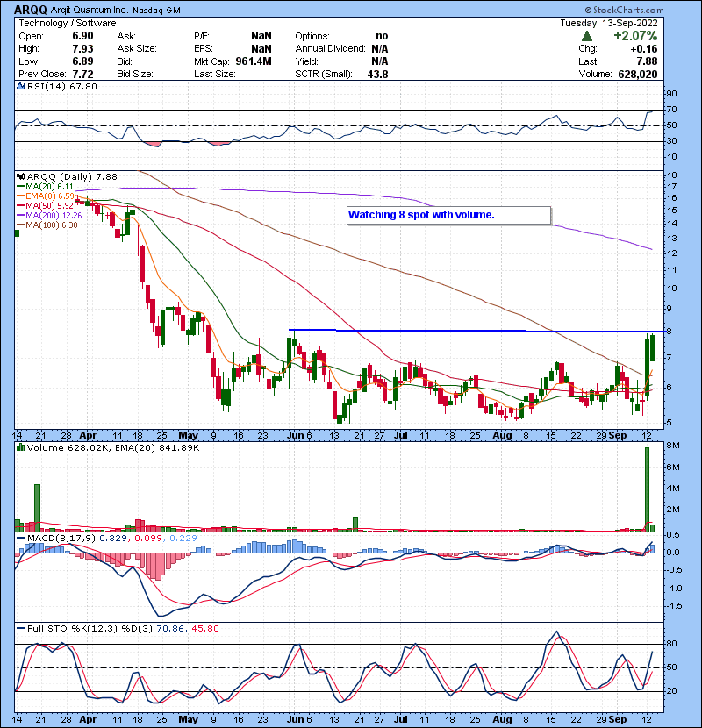The height and width of the screenshot is (728, 702).
Task: Select the purple MA(200) legend line marker
Action: point(21,216)
